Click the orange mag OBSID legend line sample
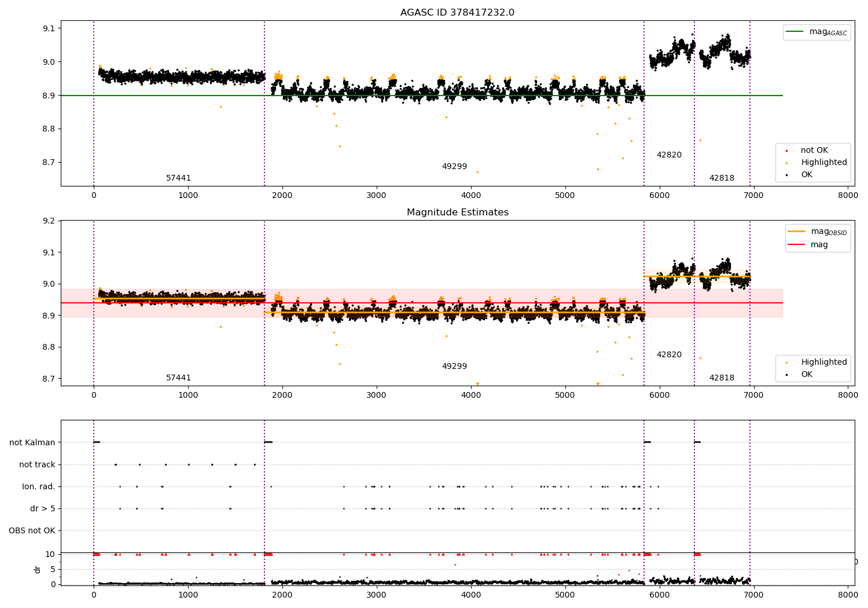 coord(797,232)
